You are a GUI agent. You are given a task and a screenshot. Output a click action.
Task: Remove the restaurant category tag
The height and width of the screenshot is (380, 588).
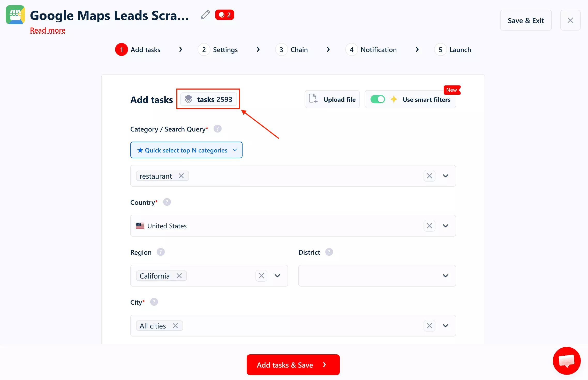pyautogui.click(x=181, y=176)
